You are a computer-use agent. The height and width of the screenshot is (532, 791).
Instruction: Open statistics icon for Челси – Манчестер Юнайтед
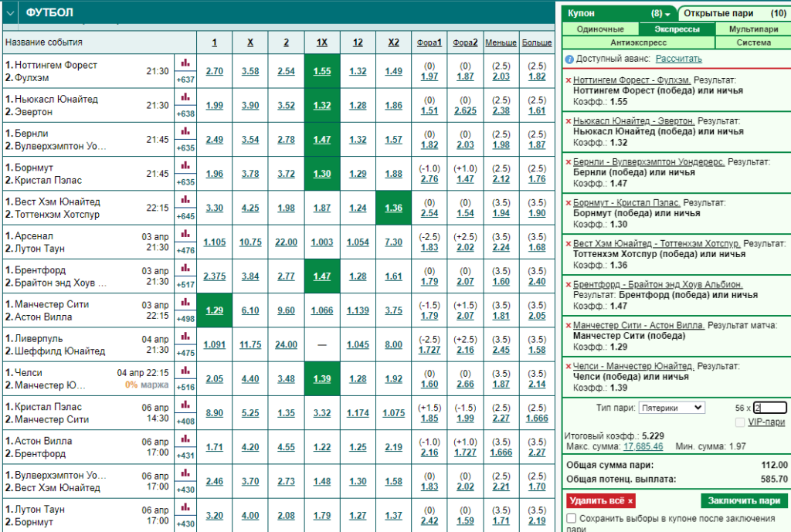pyautogui.click(x=185, y=371)
